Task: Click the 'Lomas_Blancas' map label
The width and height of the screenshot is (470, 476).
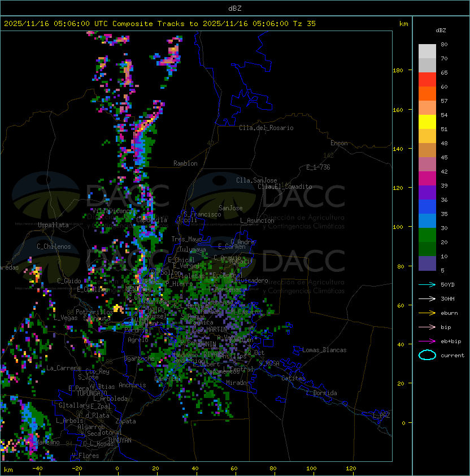Action: coord(324,350)
